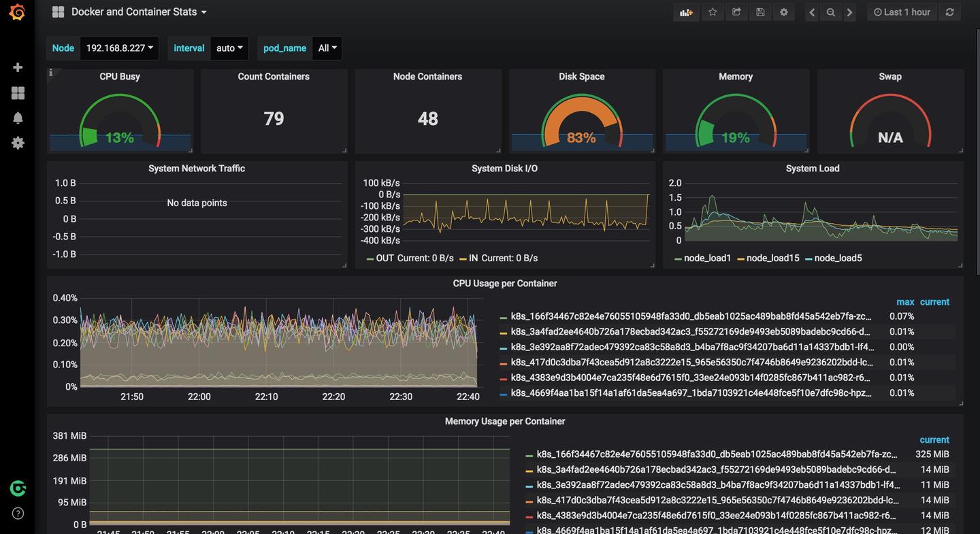
Task: Open the Create plus menu in sidebar
Action: point(18,67)
